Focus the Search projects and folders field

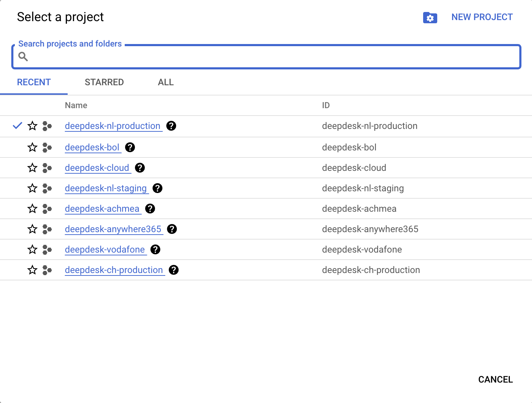pos(271,57)
